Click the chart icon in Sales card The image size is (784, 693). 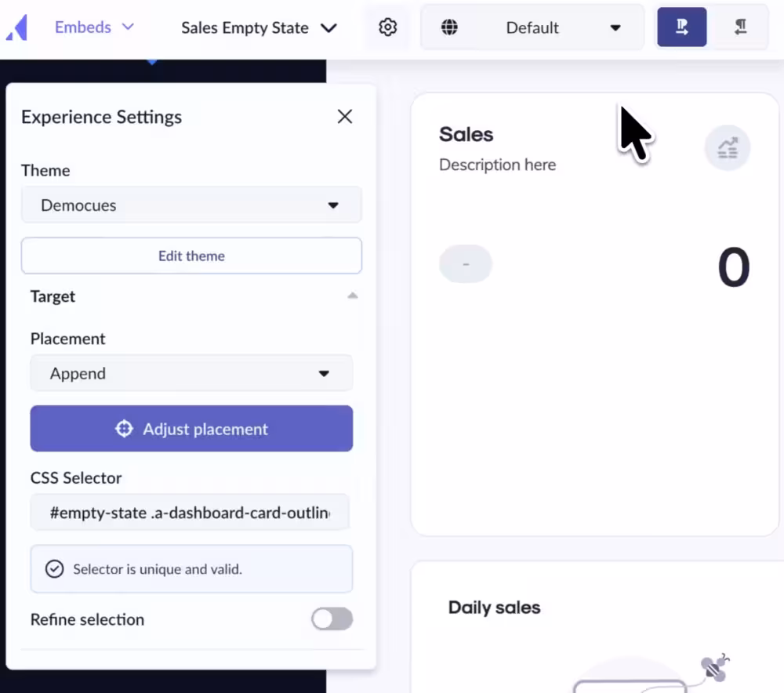tap(727, 147)
